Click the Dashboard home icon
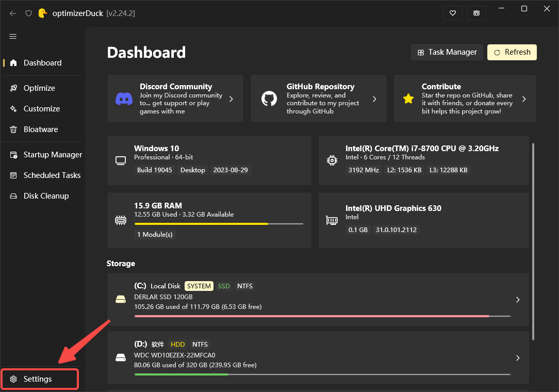Viewport: 559px width, 392px height. (x=13, y=63)
